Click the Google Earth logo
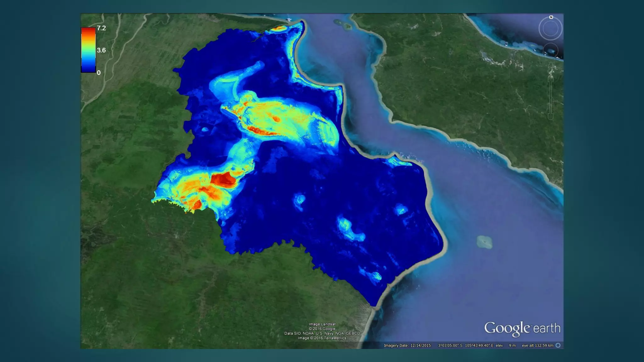 (x=522, y=328)
